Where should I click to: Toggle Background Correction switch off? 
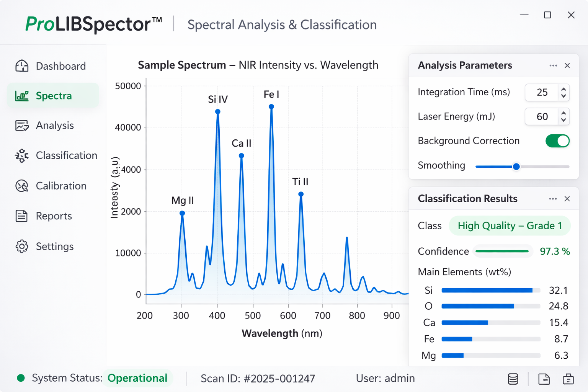pos(557,141)
